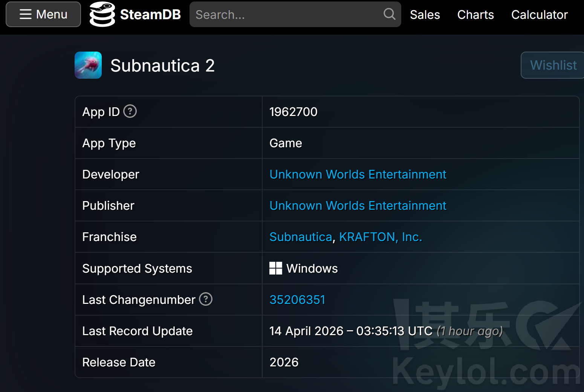The image size is (584, 392).
Task: Open the Publisher link Unknown Worlds Entertainment
Action: pyautogui.click(x=358, y=206)
